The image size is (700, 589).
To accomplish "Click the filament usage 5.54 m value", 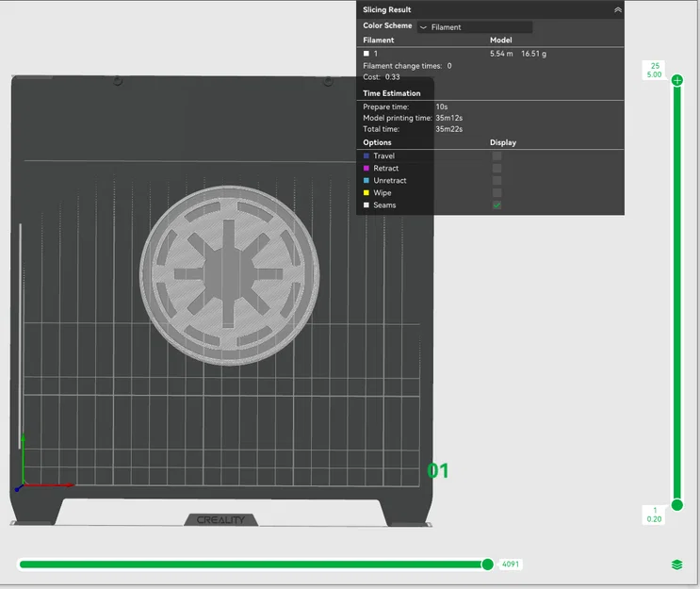I will pyautogui.click(x=501, y=54).
